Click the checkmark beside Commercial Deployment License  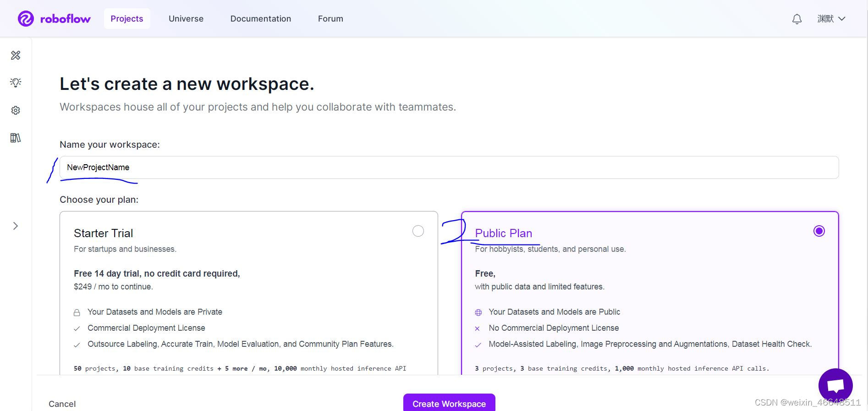tap(77, 328)
